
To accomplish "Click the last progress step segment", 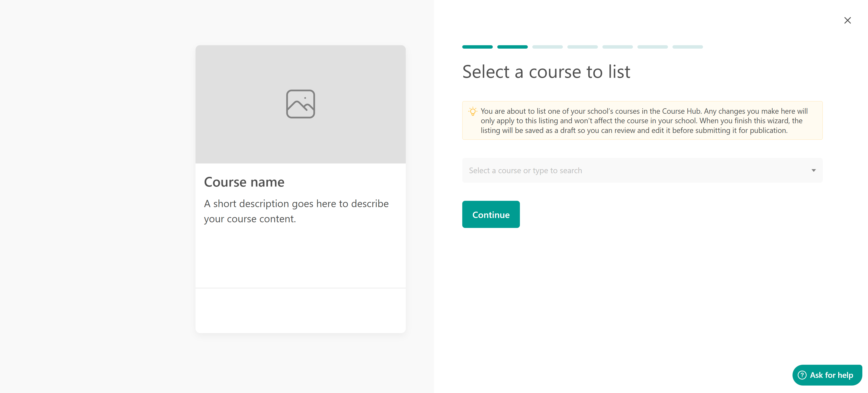I will point(687,47).
